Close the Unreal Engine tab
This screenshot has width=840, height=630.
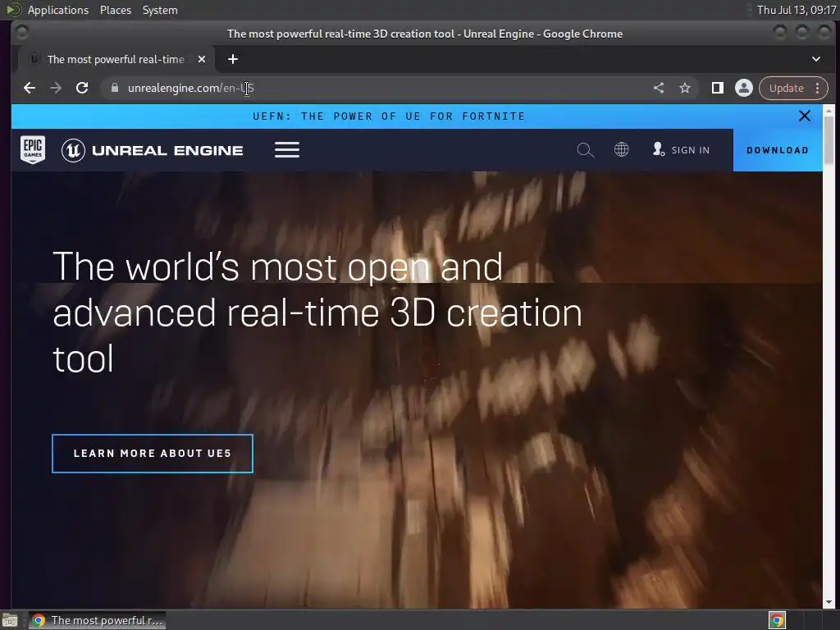(202, 59)
